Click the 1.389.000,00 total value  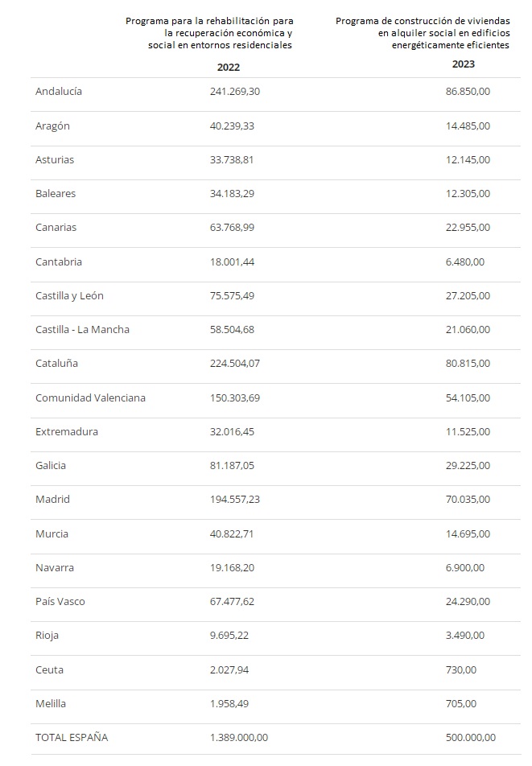(239, 738)
